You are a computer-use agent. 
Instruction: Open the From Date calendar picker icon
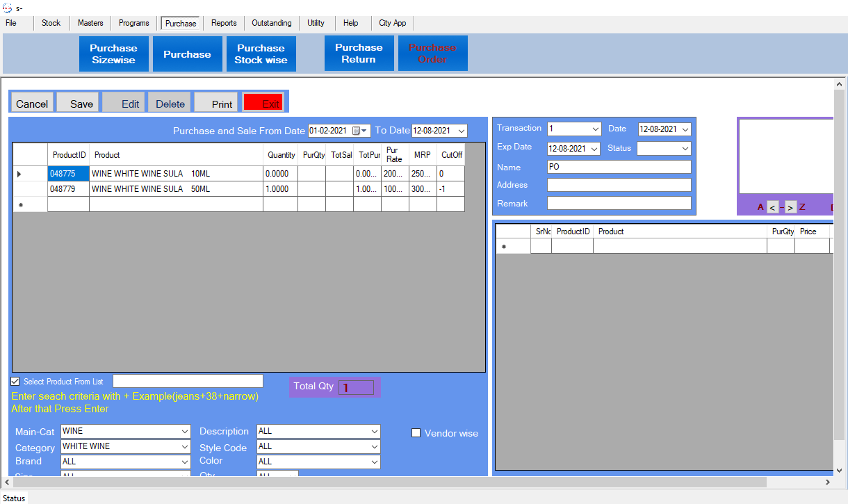(x=359, y=131)
